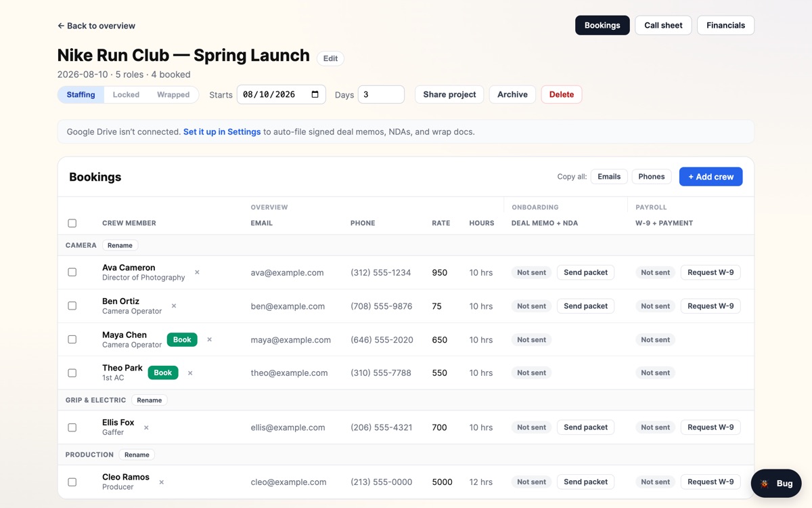Toggle the select-all bookings checkbox
The image size is (812, 508).
pyautogui.click(x=72, y=223)
